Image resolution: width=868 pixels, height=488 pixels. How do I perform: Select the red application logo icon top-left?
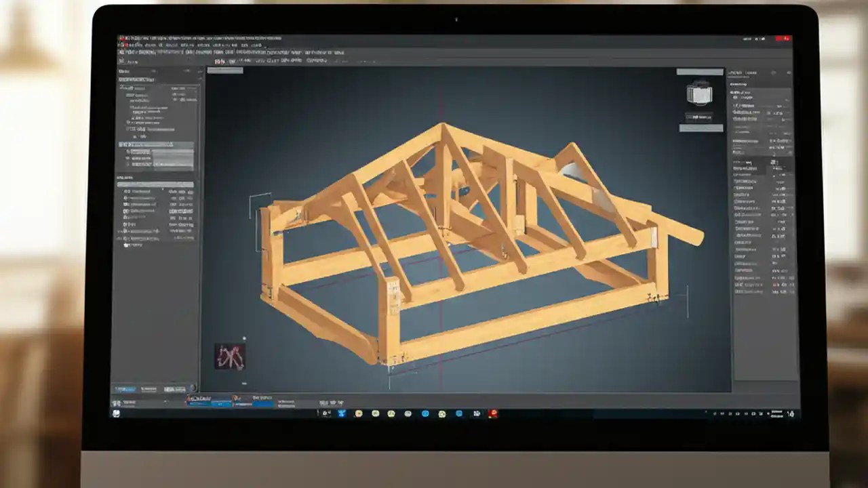tap(120, 38)
